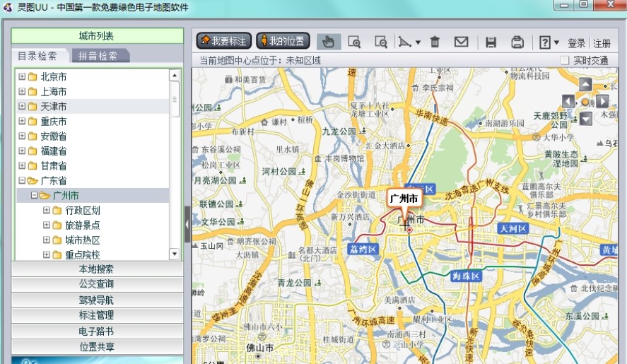This screenshot has height=364, width=627.
Task: Enable the 实时交通 real-time traffic checkbox
Action: (565, 61)
